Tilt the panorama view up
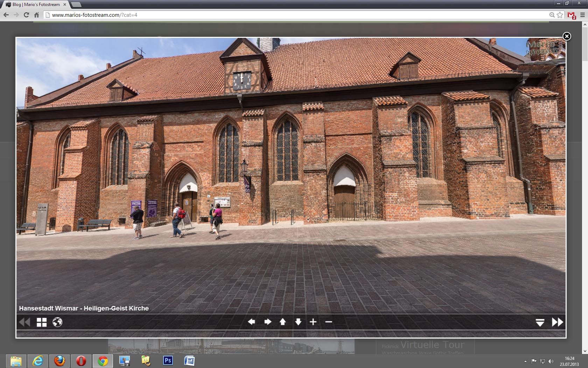 coord(283,322)
